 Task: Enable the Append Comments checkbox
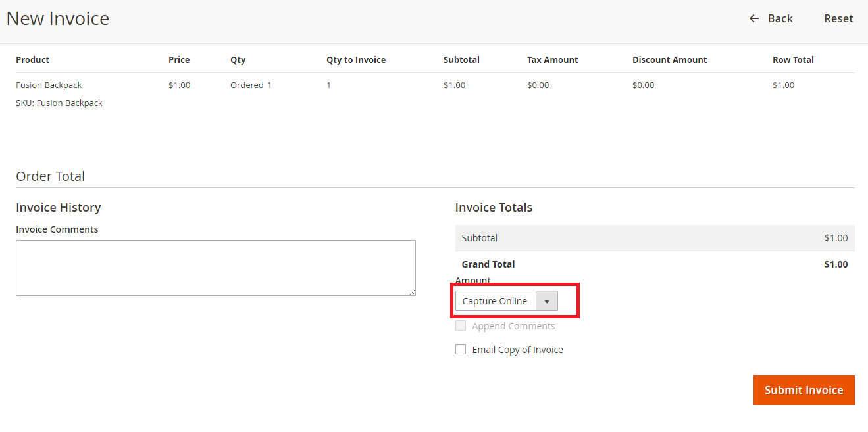click(x=461, y=325)
